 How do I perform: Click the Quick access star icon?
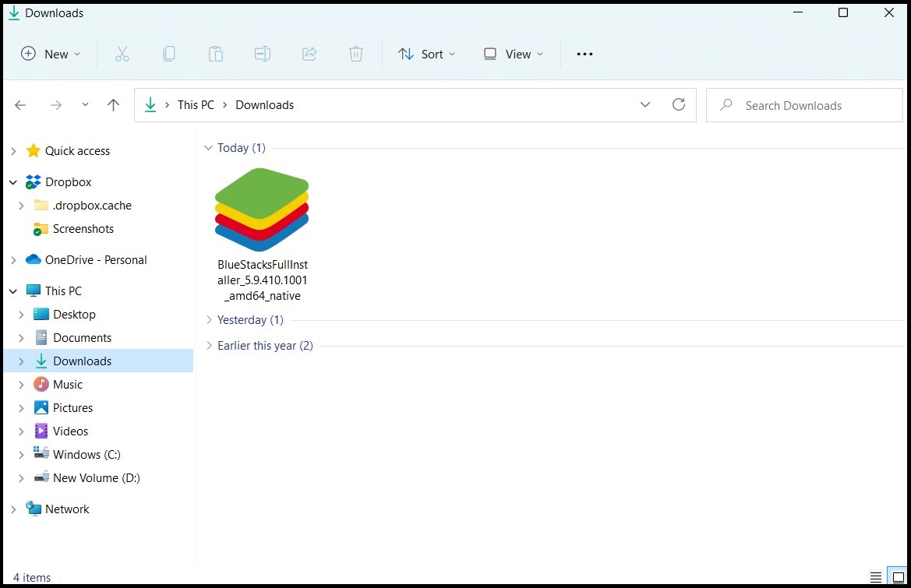coord(34,151)
